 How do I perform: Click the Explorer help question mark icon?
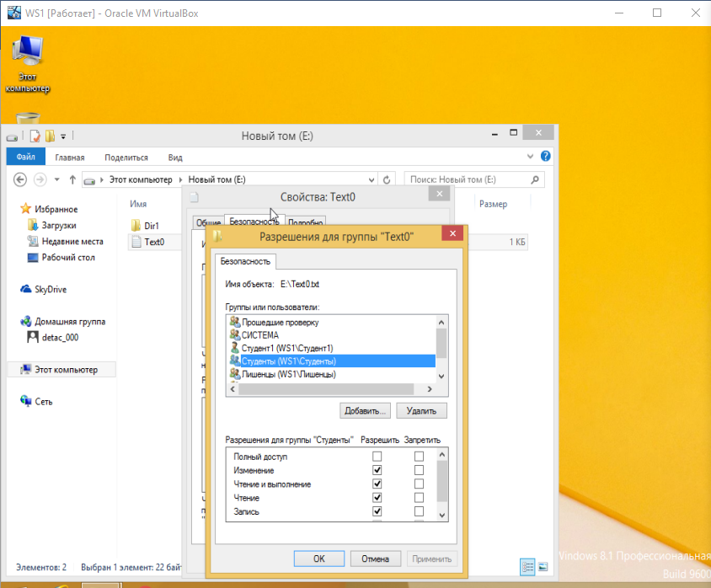[x=546, y=157]
